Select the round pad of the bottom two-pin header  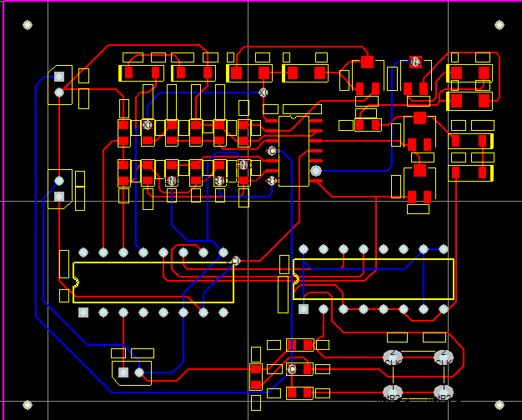coord(139,372)
